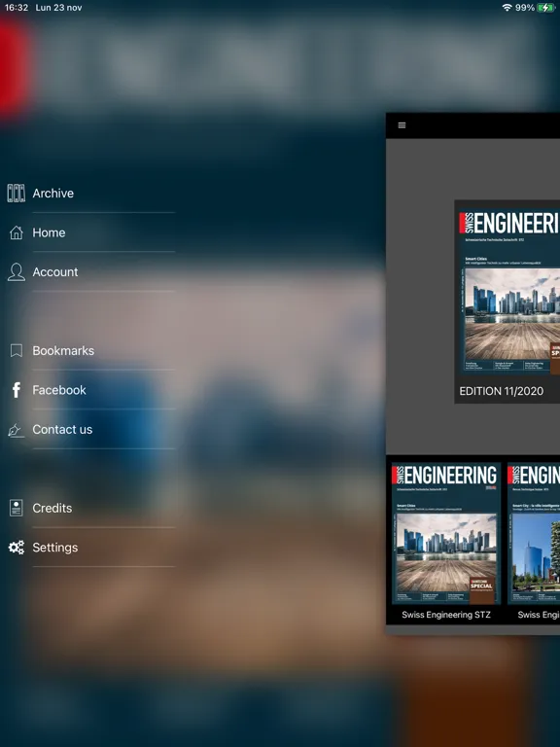
Task: Tap the date Lun 23 nov
Action: pyautogui.click(x=58, y=8)
